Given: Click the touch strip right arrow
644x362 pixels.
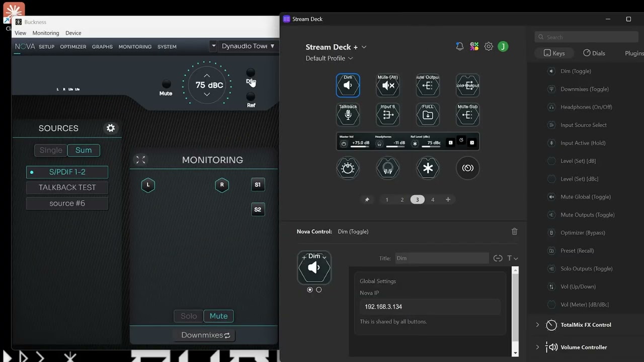Looking at the screenshot, I should 472,143.
